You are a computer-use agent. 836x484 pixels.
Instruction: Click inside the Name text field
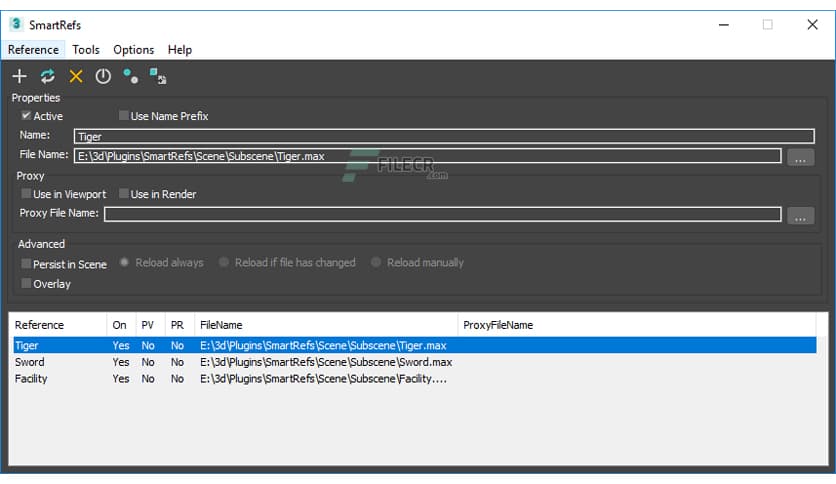(444, 137)
